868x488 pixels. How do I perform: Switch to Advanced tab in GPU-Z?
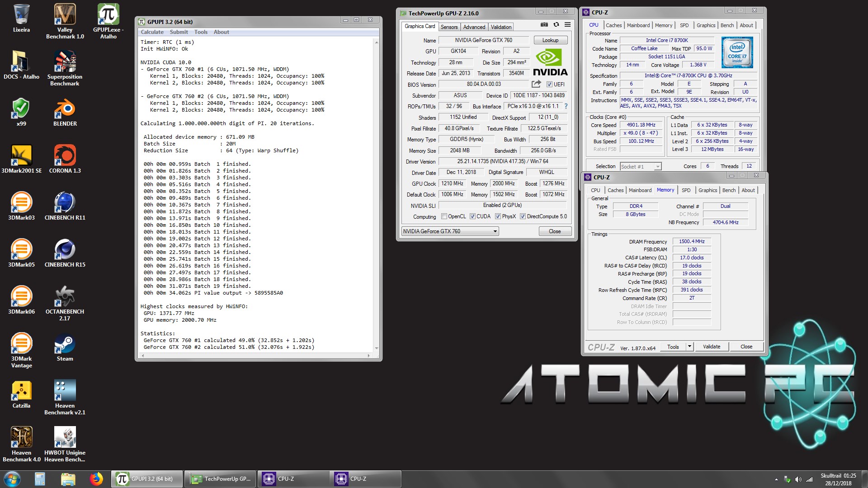coord(474,27)
